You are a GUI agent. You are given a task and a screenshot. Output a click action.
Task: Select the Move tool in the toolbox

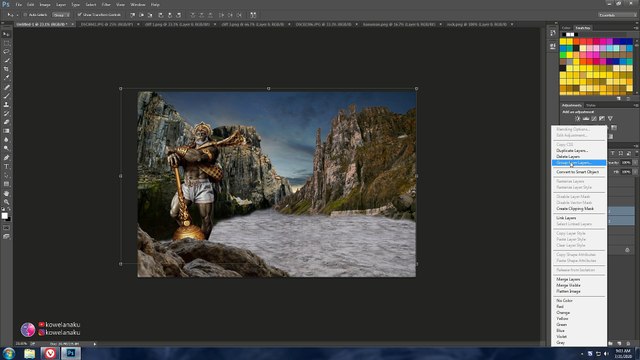point(6,34)
